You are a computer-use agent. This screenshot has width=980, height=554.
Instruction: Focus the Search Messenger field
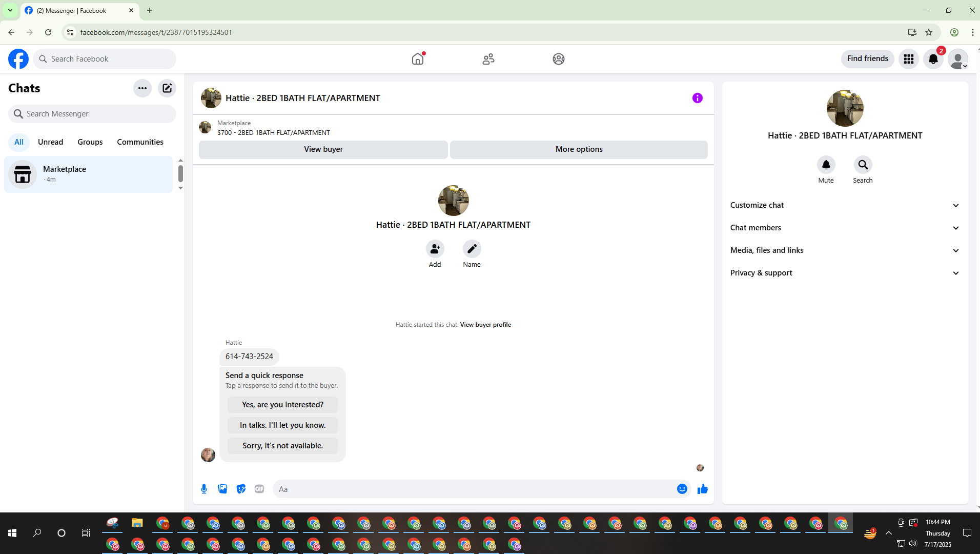(x=92, y=114)
